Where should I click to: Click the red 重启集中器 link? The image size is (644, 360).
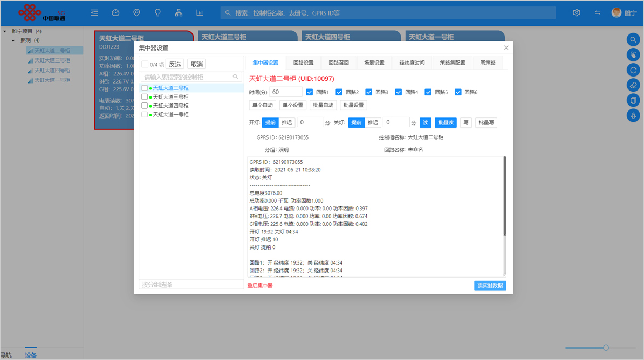coord(260,286)
